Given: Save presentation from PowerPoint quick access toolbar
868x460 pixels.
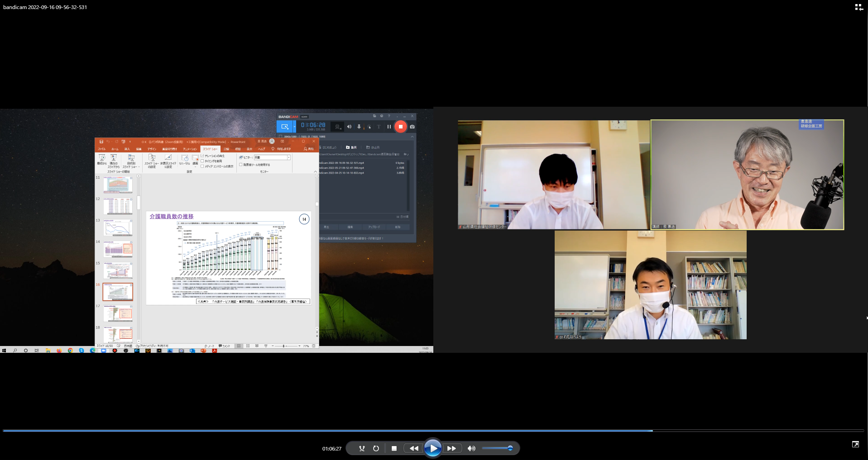Looking at the screenshot, I should pos(101,142).
